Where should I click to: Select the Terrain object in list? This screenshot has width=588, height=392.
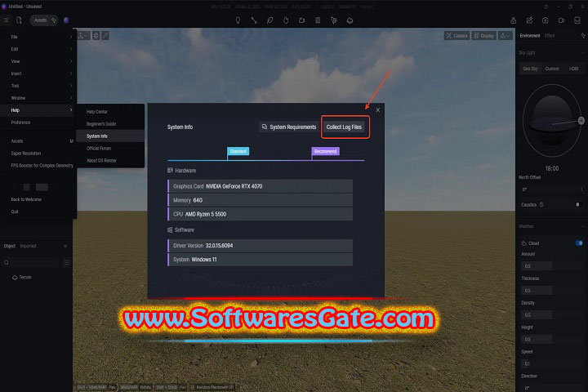click(x=22, y=277)
